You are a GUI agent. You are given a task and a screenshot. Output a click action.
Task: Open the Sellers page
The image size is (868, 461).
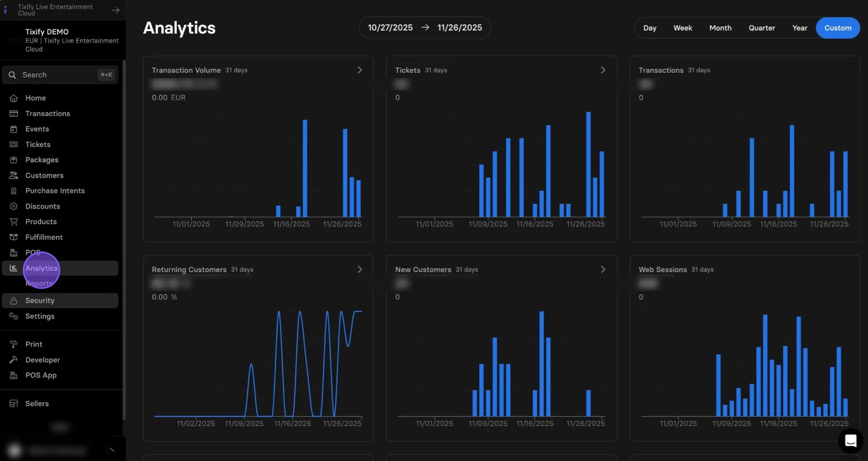(37, 404)
